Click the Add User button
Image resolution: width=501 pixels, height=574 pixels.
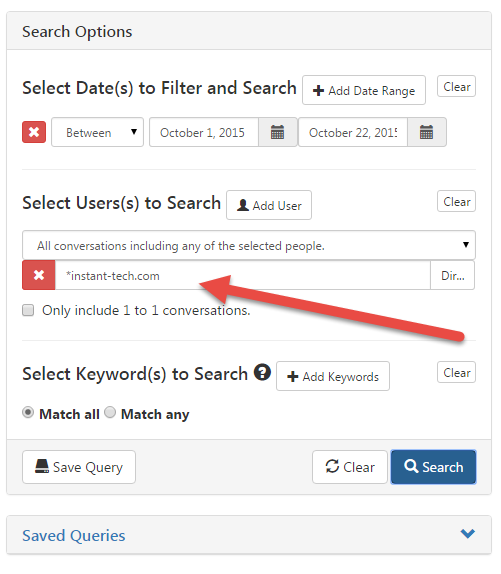pyautogui.click(x=269, y=205)
